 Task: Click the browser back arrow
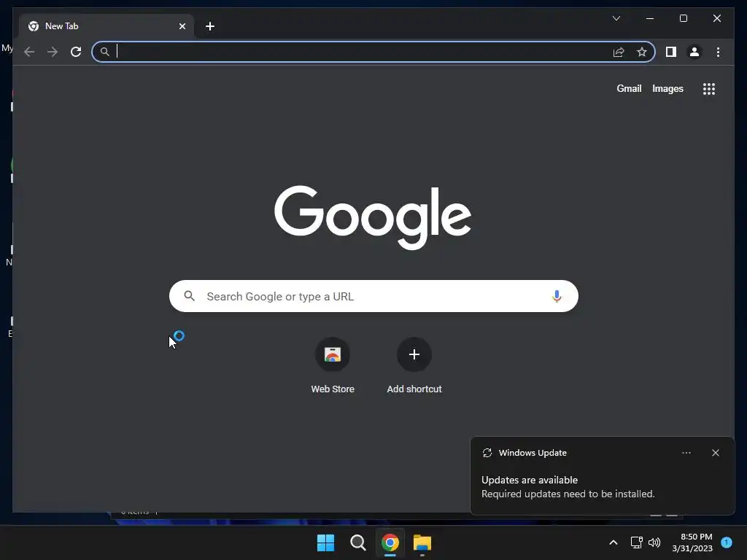point(29,52)
